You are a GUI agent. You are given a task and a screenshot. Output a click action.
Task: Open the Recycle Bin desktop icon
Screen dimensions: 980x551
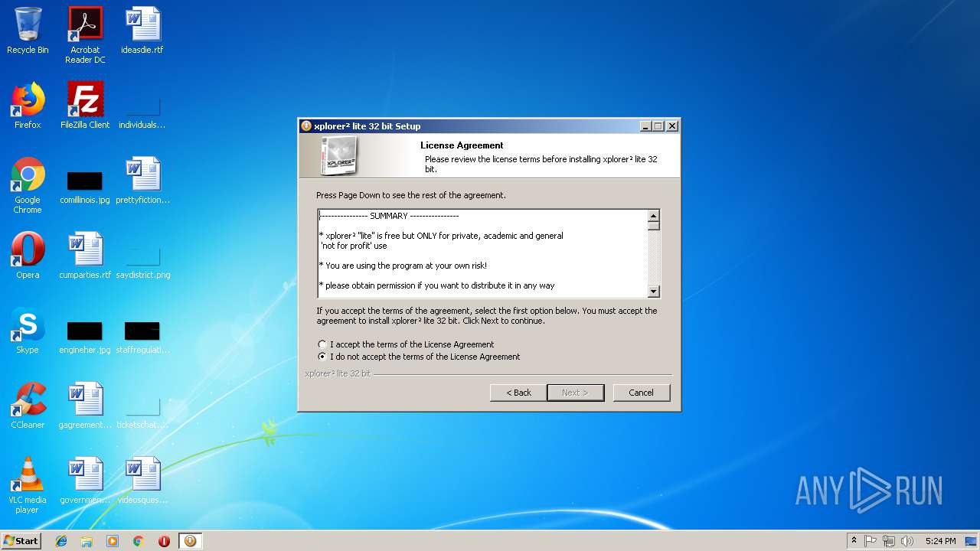pos(28,31)
